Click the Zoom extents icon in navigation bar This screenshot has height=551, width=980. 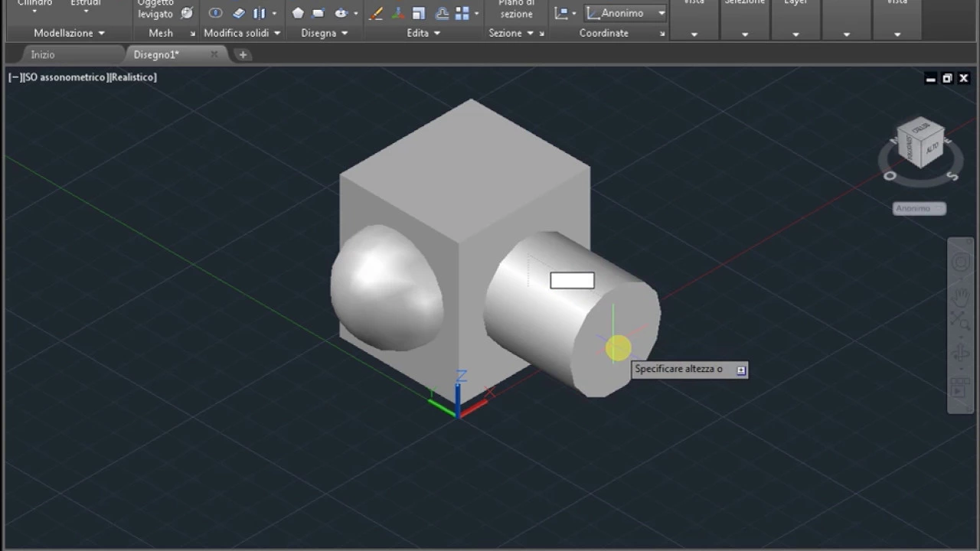pyautogui.click(x=960, y=322)
